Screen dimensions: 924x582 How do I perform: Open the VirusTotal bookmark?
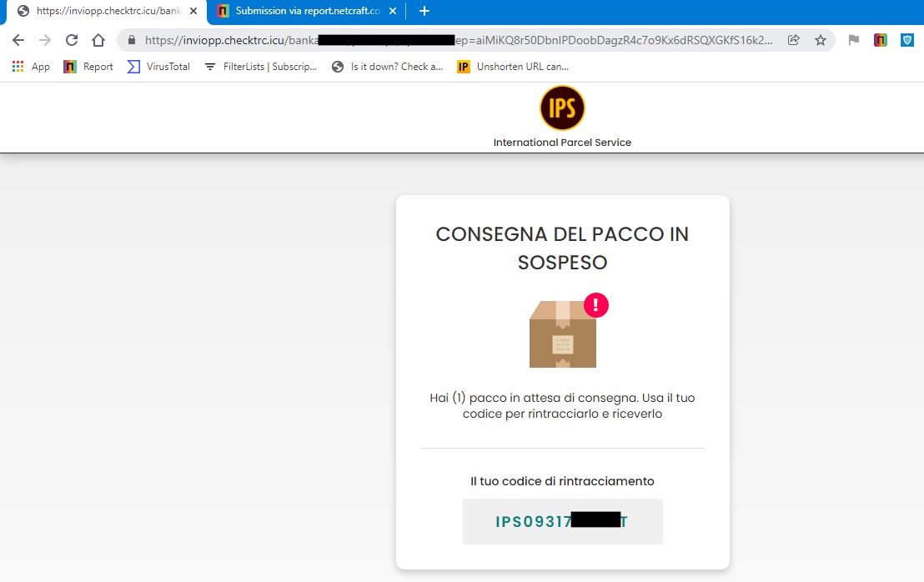158,67
